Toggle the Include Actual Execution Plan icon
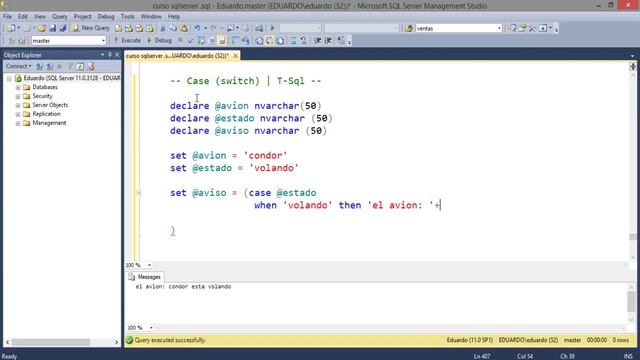The width and height of the screenshot is (640, 360). tap(235, 40)
